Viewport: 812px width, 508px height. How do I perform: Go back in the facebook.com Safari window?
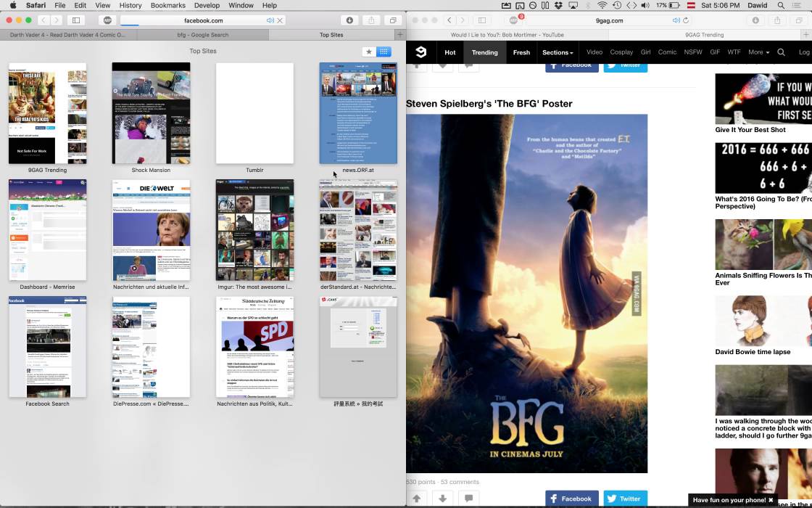(x=43, y=20)
